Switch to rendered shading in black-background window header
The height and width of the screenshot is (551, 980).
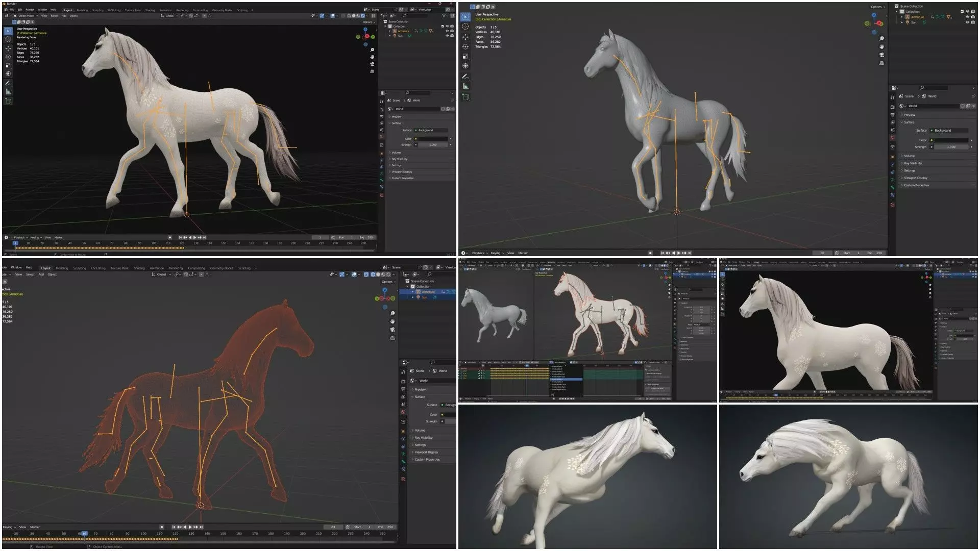[x=363, y=16]
